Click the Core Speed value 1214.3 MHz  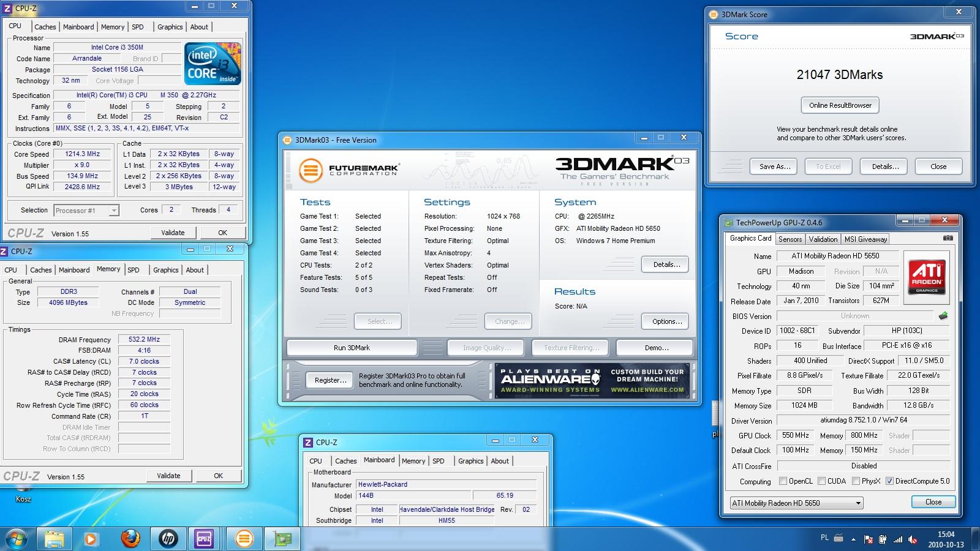pos(82,154)
